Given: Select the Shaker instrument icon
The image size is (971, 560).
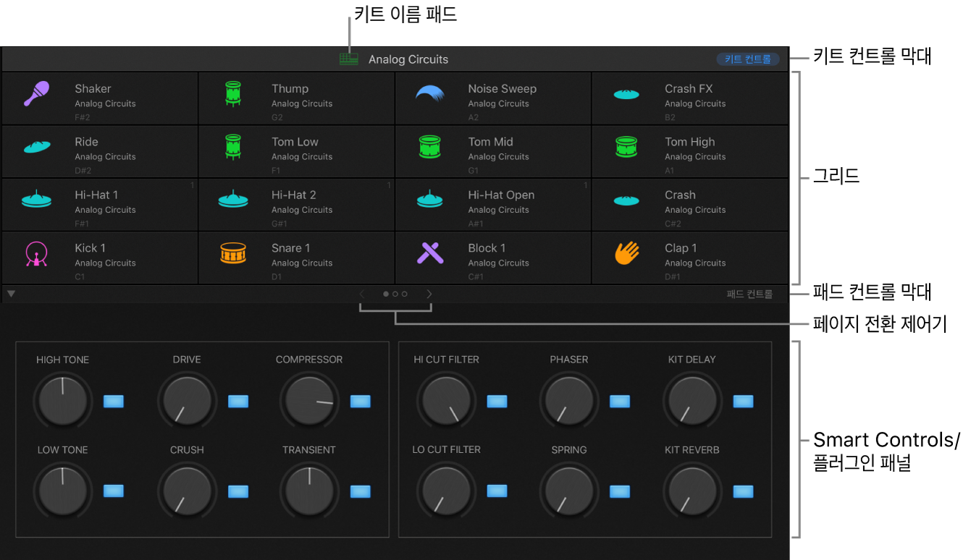Looking at the screenshot, I should point(37,93).
